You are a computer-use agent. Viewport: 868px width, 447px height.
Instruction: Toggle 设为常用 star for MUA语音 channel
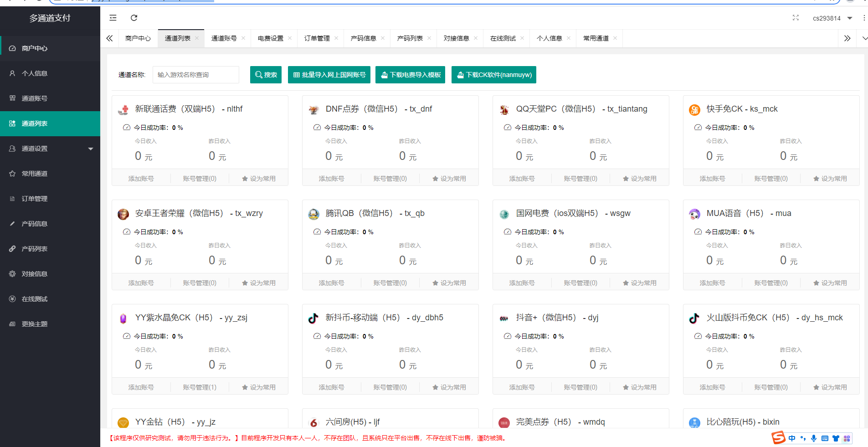tap(830, 283)
